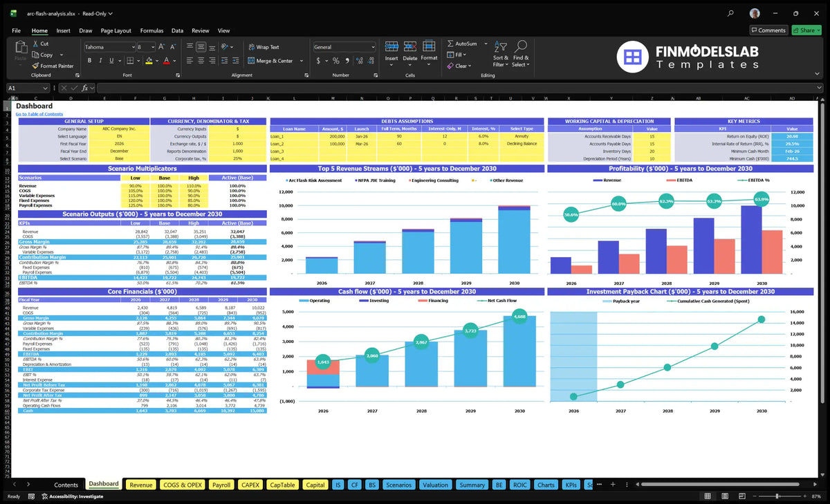Screen dimensions: 830x504
Task: Apply Percent Style format
Action: pos(336,61)
